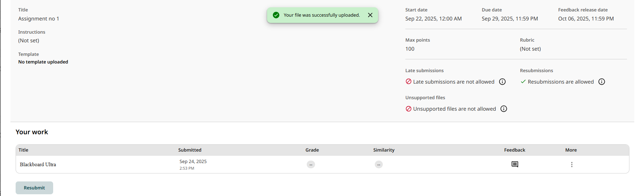Click the Grade column header
This screenshot has height=196, width=644.
(312, 150)
